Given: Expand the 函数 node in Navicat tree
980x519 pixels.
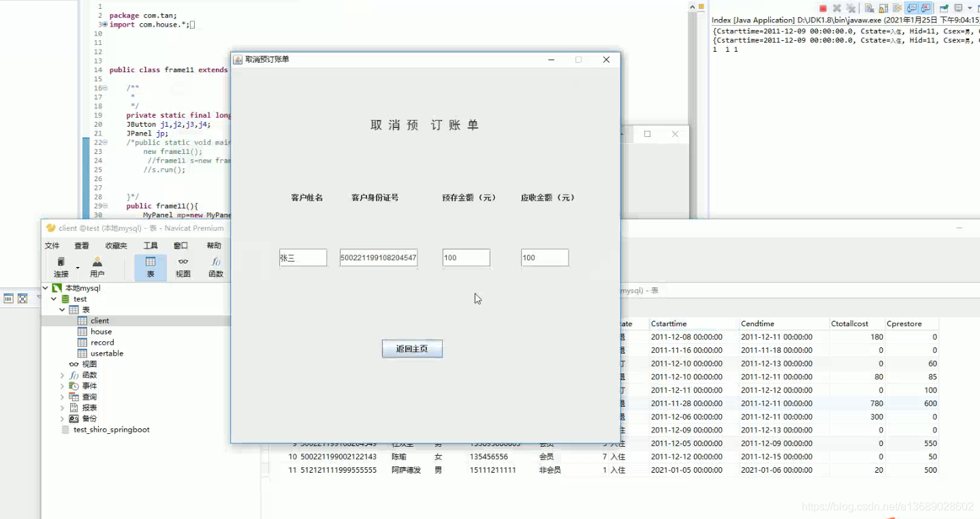Looking at the screenshot, I should point(62,375).
